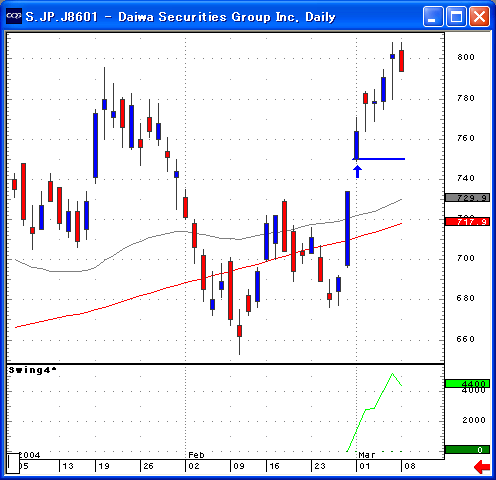
Task: Click the Feb month label
Action: [x=196, y=455]
